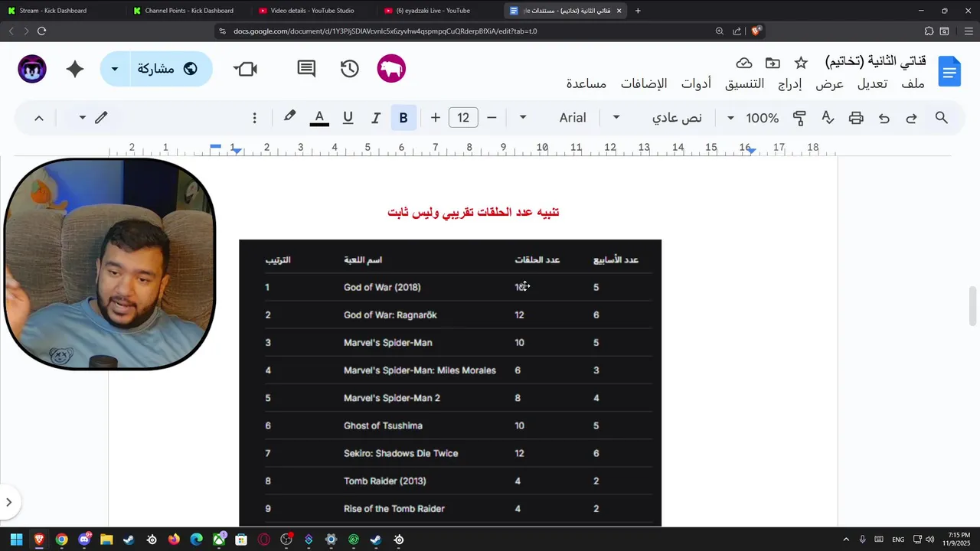Open the version history clock icon
Image resolution: width=980 pixels, height=551 pixels.
tap(350, 69)
